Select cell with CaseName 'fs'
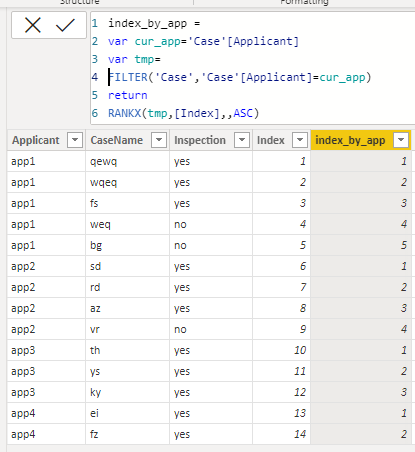 [127, 203]
